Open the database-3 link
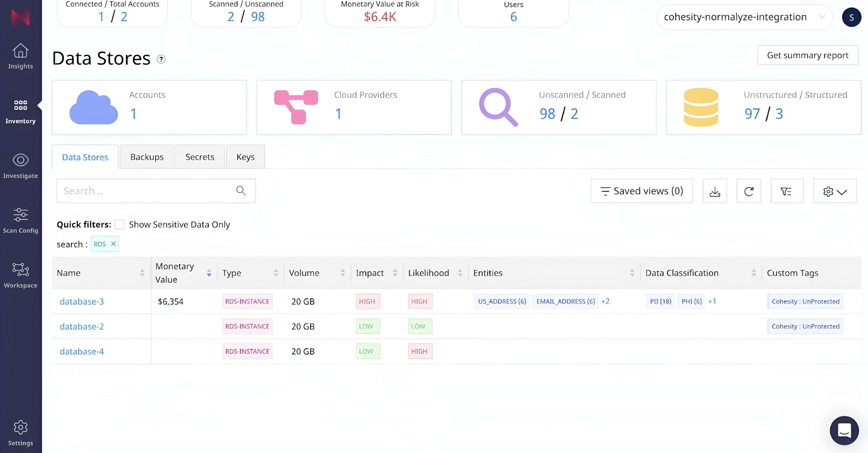868x453 pixels. click(x=82, y=301)
